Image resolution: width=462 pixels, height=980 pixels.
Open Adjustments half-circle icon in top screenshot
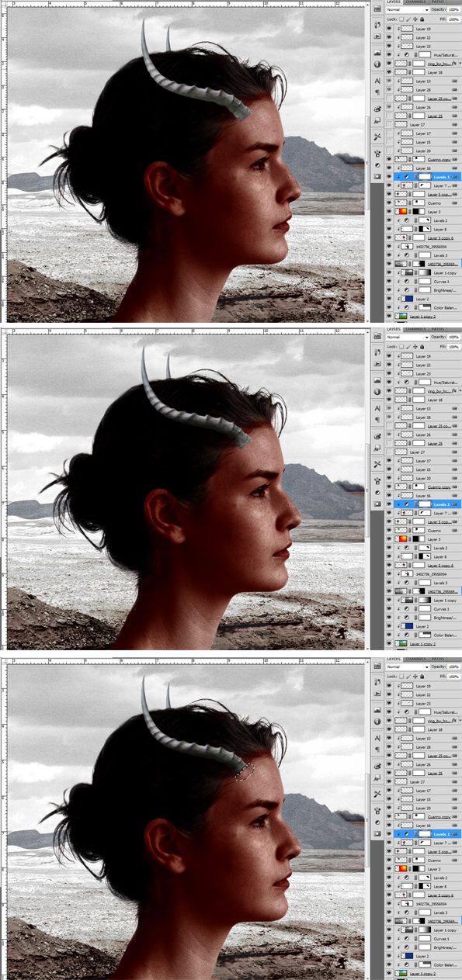[x=377, y=165]
